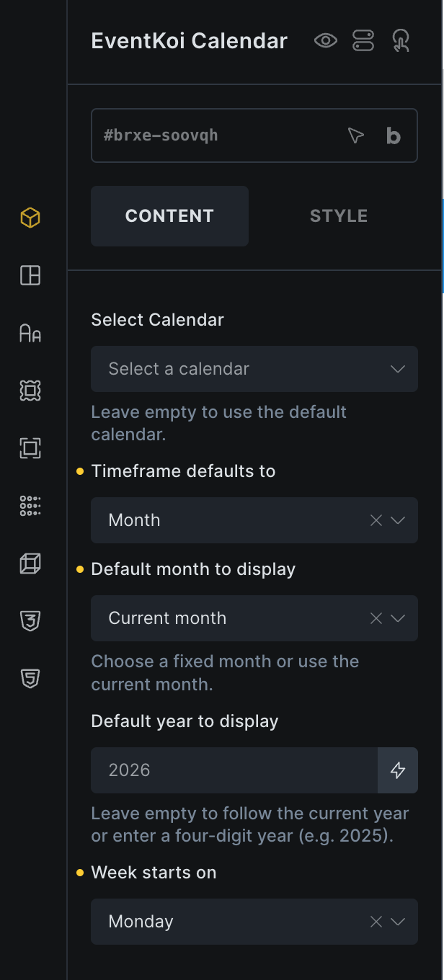Open the Week starts on Monday dropdown
444x980 pixels.
(398, 922)
